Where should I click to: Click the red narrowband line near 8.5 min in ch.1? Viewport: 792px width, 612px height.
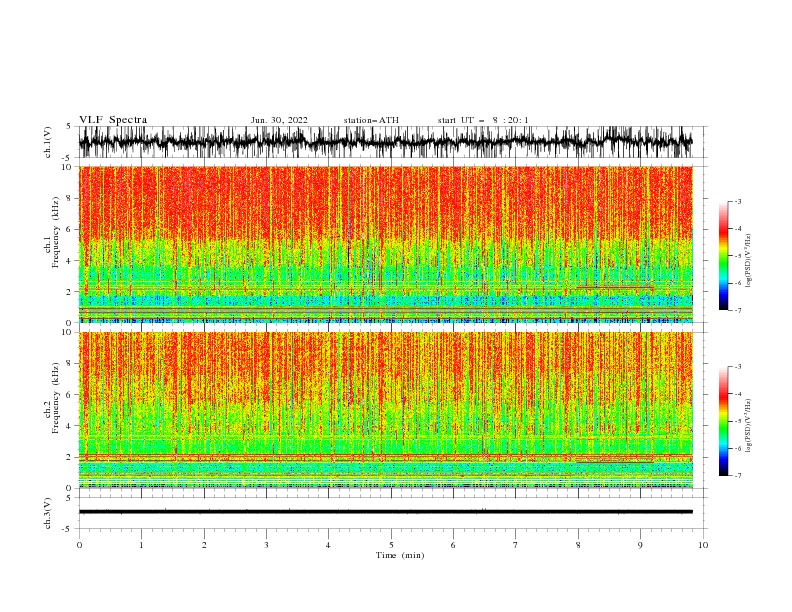point(615,287)
